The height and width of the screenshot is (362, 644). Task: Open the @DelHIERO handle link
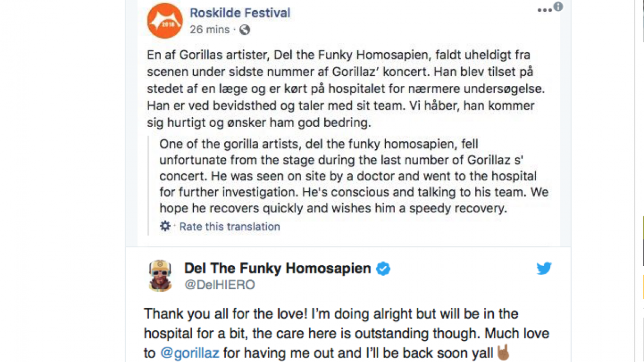219,285
